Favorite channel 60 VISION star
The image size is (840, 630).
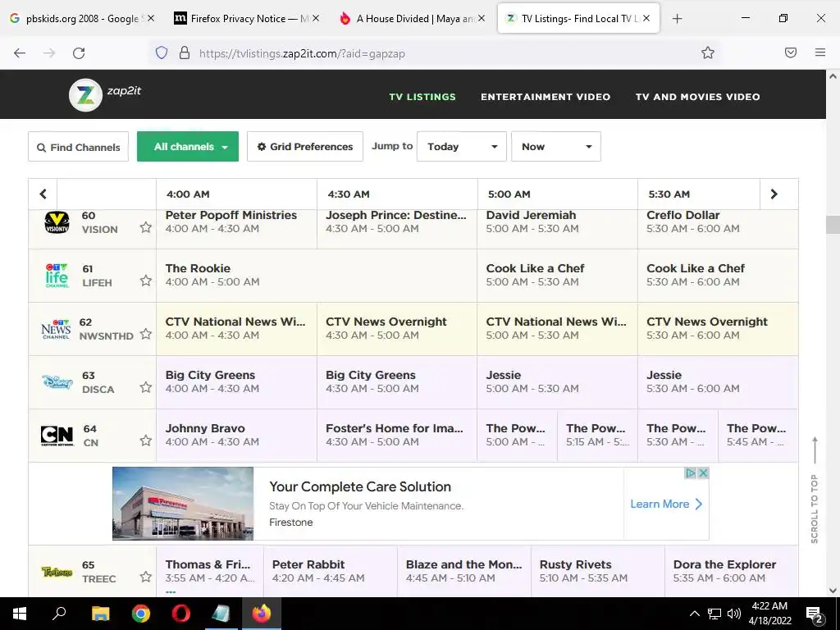point(146,227)
